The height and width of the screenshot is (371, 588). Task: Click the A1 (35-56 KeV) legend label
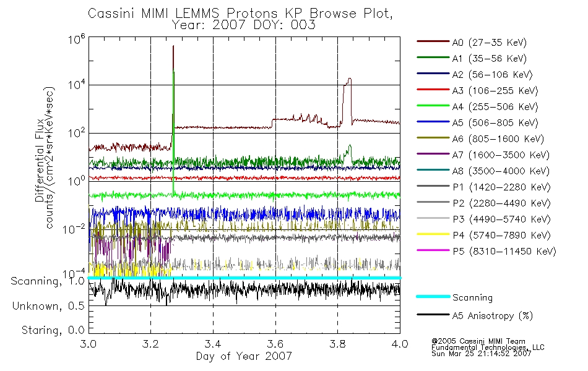pyautogui.click(x=489, y=59)
